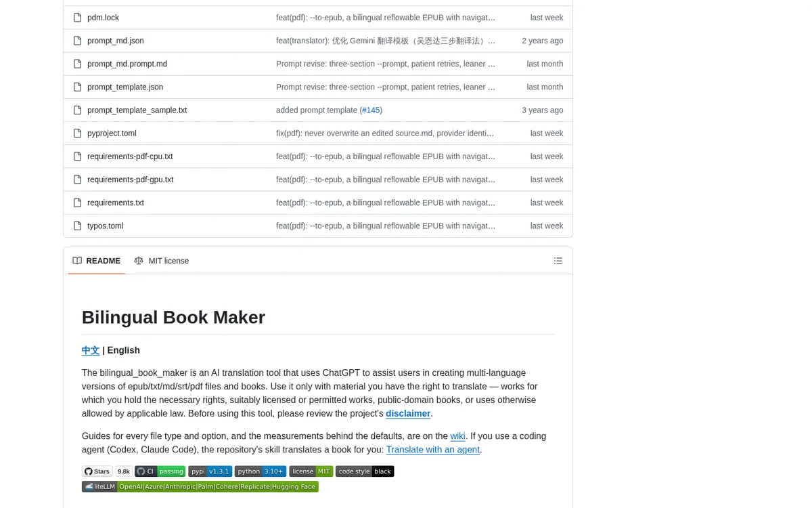Click file icon beside prompt_template_sample.txt
This screenshot has height=508, width=812.
tap(77, 110)
